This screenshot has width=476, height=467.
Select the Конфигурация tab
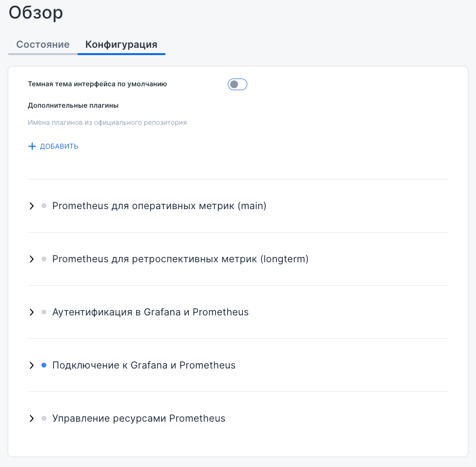coord(121,45)
